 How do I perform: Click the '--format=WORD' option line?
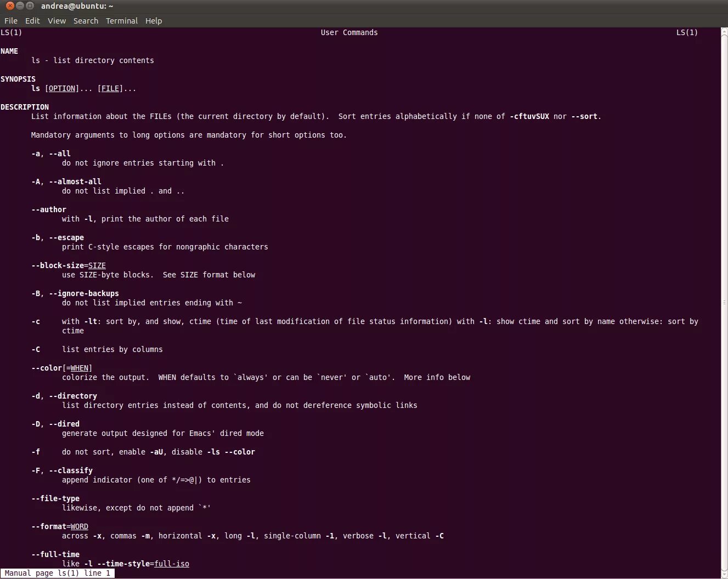click(60, 526)
